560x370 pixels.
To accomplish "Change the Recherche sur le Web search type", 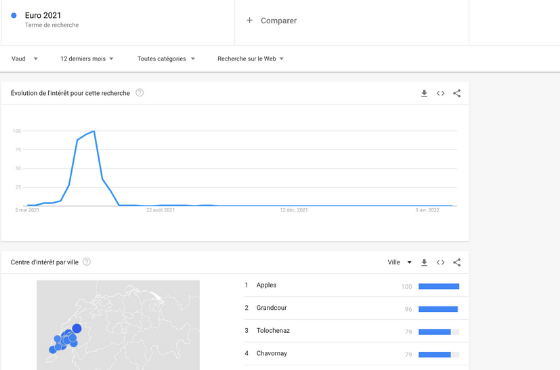I will (250, 59).
